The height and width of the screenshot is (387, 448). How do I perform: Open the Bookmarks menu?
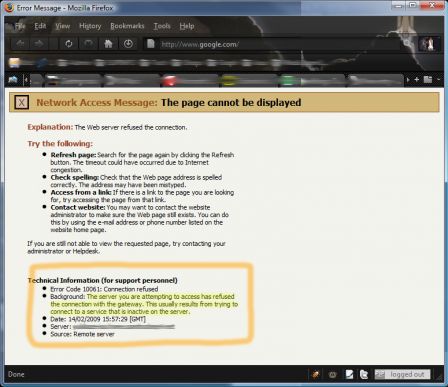point(127,26)
